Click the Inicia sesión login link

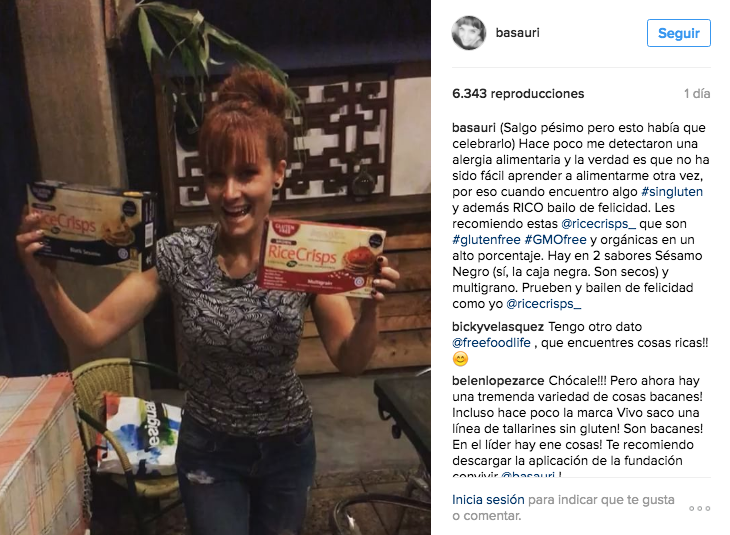(x=488, y=500)
